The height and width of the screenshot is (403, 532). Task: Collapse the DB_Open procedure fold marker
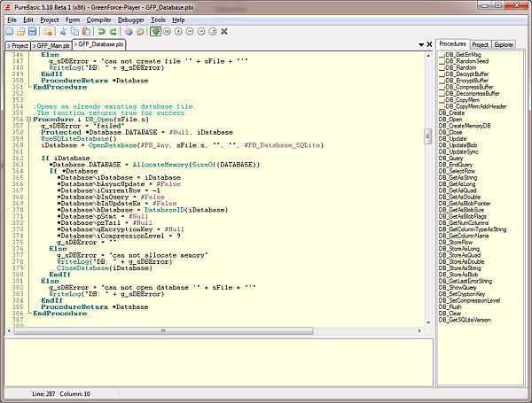[29, 118]
